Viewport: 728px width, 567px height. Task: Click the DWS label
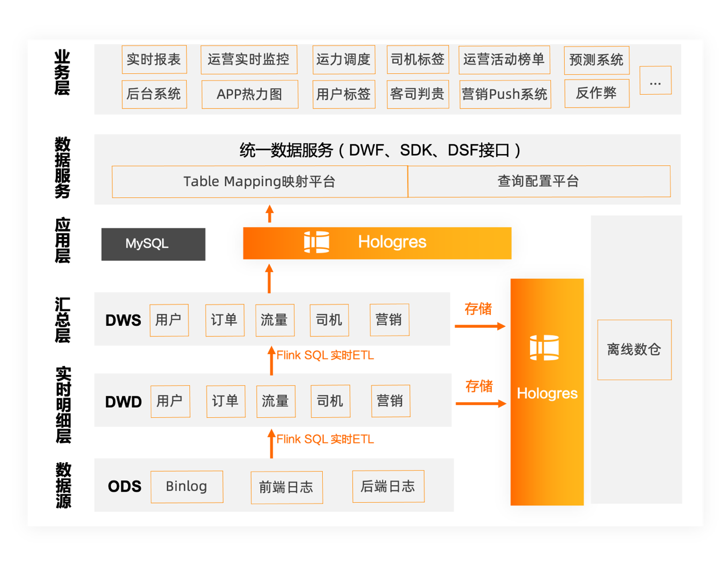click(123, 320)
